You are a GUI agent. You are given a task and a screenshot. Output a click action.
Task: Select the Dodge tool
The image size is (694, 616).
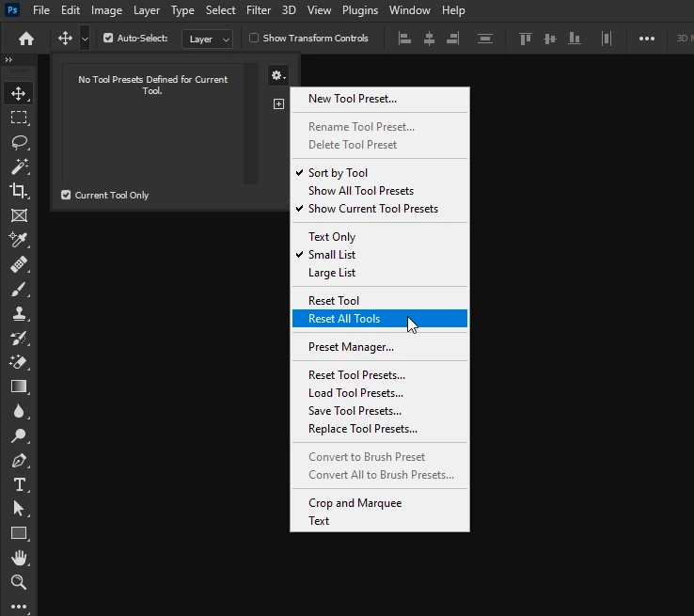point(19,435)
